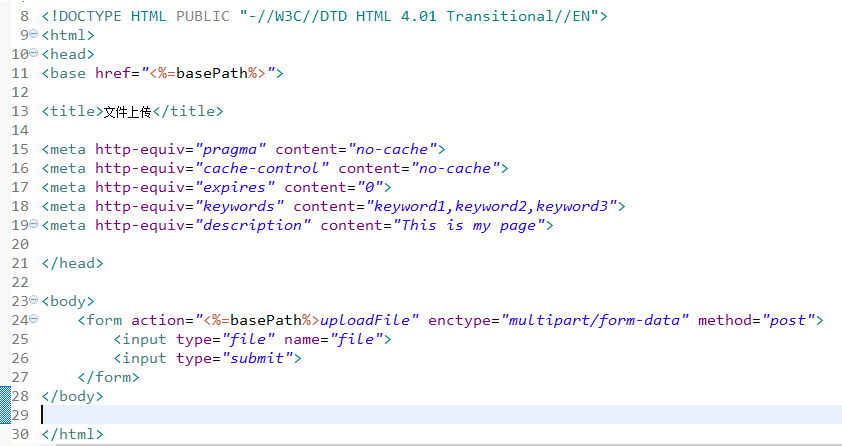Click the change marker beside line 28
The height and width of the screenshot is (446, 842).
click(x=5, y=405)
